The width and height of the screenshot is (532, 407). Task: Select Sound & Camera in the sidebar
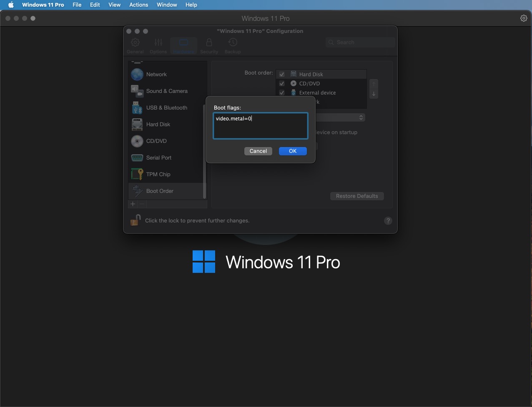(167, 91)
